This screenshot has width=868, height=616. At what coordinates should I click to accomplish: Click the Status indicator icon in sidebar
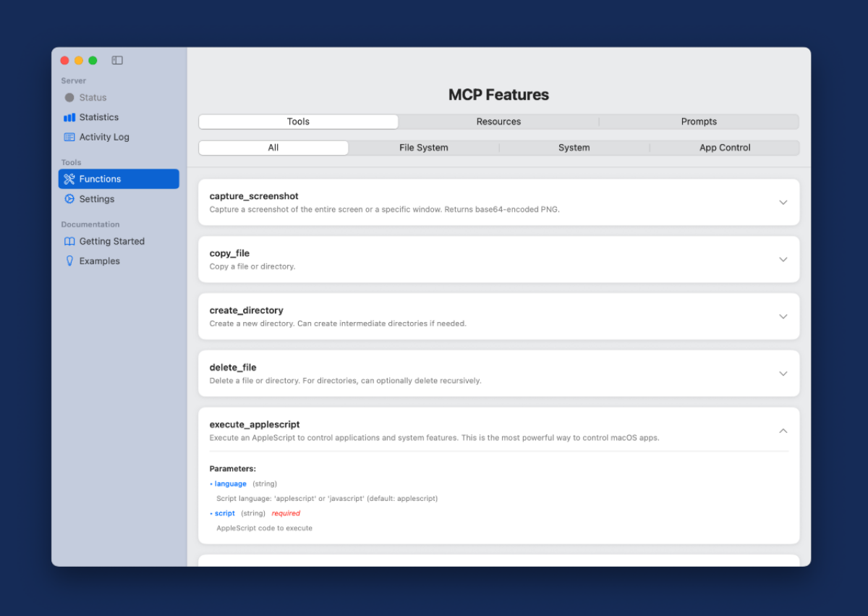point(69,98)
